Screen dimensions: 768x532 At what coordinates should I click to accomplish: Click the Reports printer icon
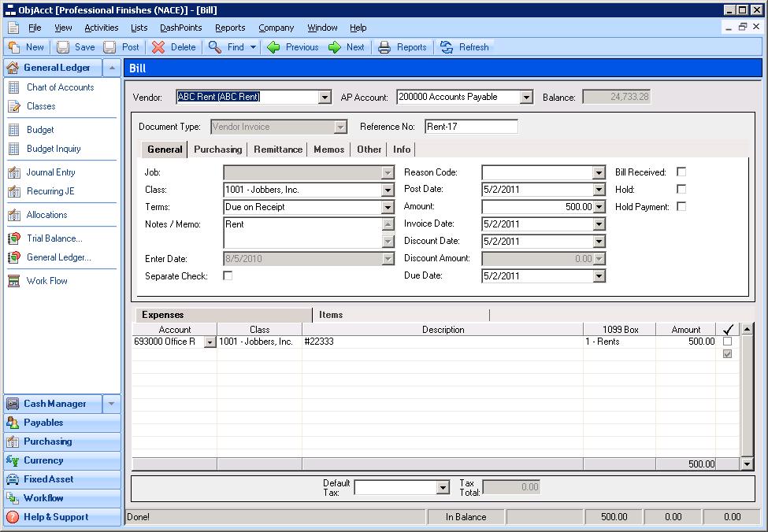[x=384, y=47]
